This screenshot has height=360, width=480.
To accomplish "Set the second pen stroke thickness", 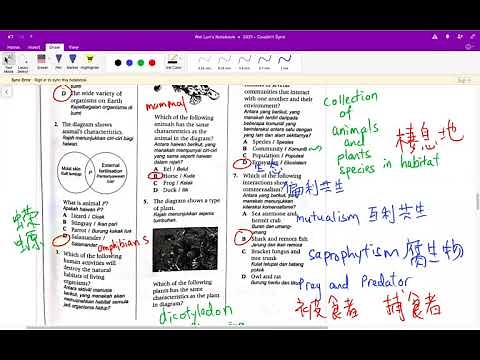I will pos(224,62).
